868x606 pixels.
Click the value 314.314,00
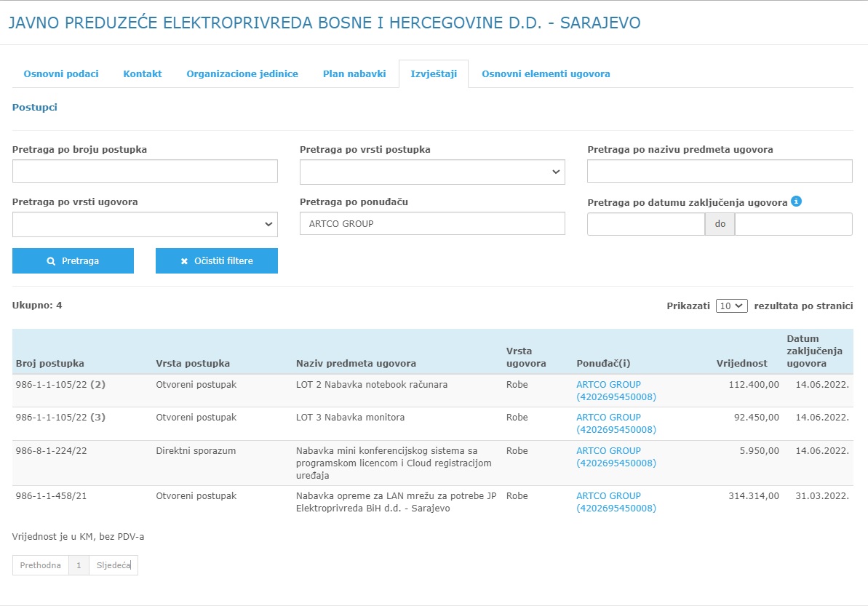tap(754, 496)
